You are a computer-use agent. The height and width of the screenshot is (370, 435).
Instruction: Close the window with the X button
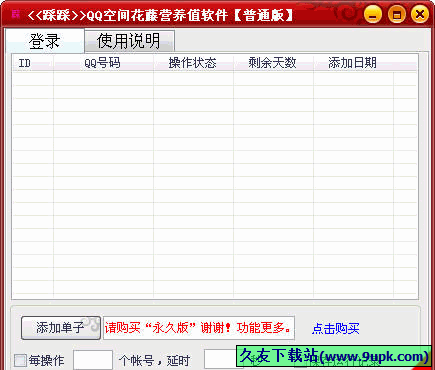pyautogui.click(x=420, y=14)
